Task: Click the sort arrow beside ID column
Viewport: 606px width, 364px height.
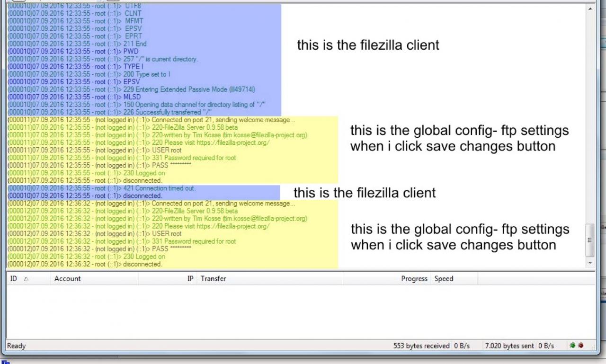Action: pyautogui.click(x=26, y=279)
